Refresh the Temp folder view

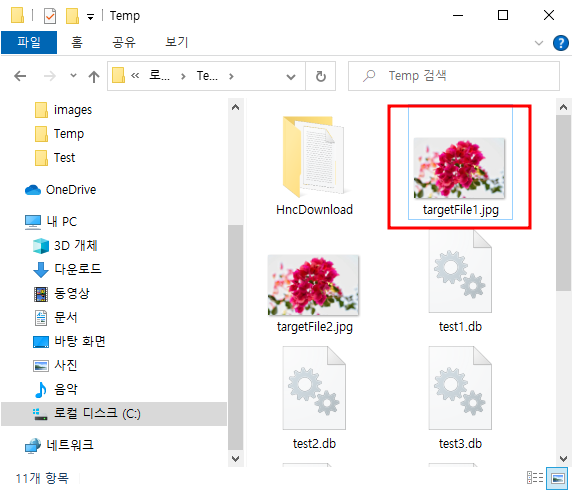(320, 76)
